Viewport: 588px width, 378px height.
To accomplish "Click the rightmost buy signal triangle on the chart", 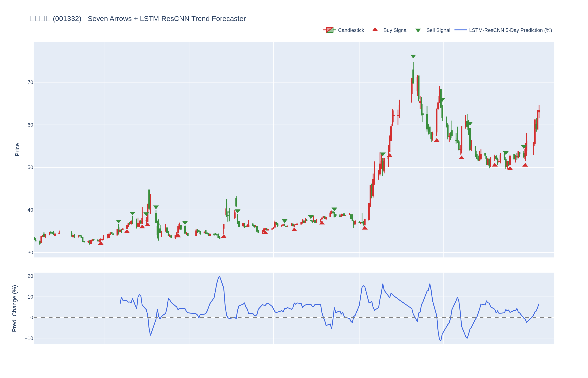I will click(525, 165).
